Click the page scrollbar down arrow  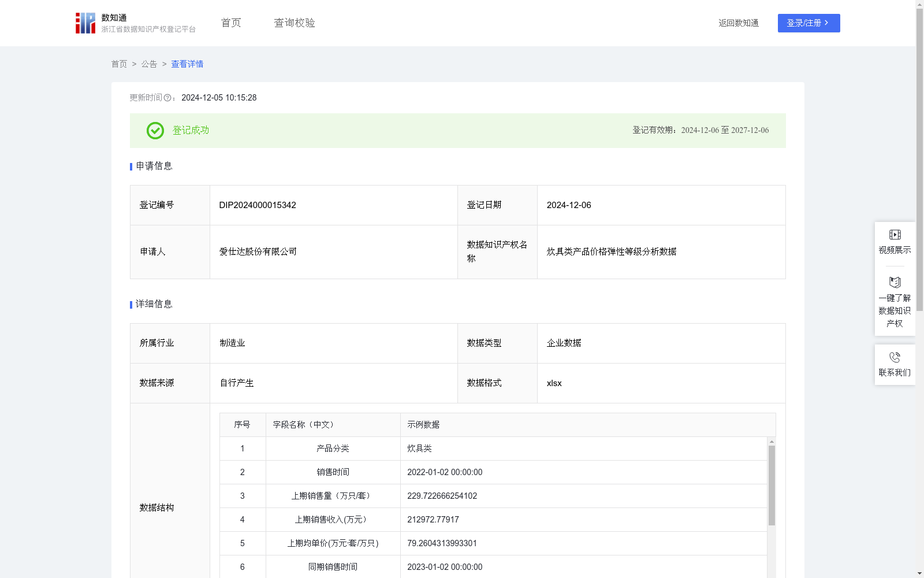click(x=919, y=573)
